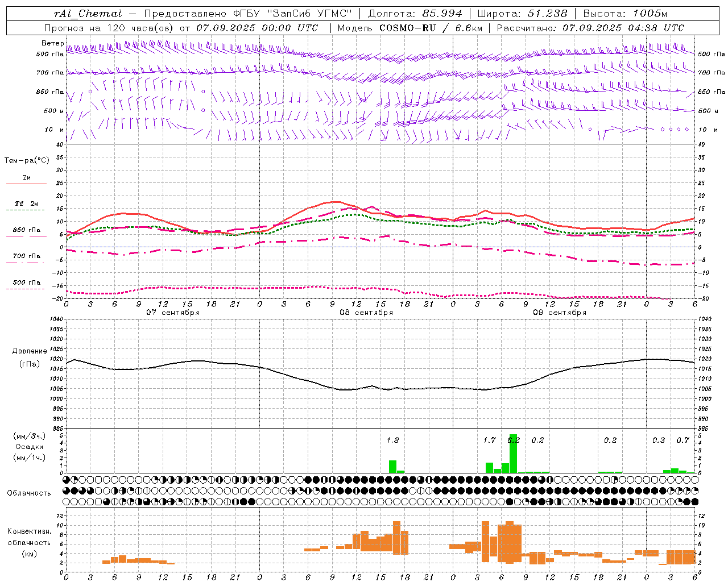Click the 500 гПа temperature legend dotted line
Viewport: 728px width, 582px height.
(x=25, y=289)
